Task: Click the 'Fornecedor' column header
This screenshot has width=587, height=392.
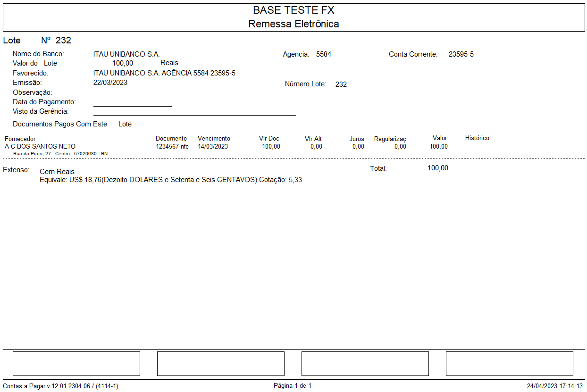Action: [x=20, y=139]
